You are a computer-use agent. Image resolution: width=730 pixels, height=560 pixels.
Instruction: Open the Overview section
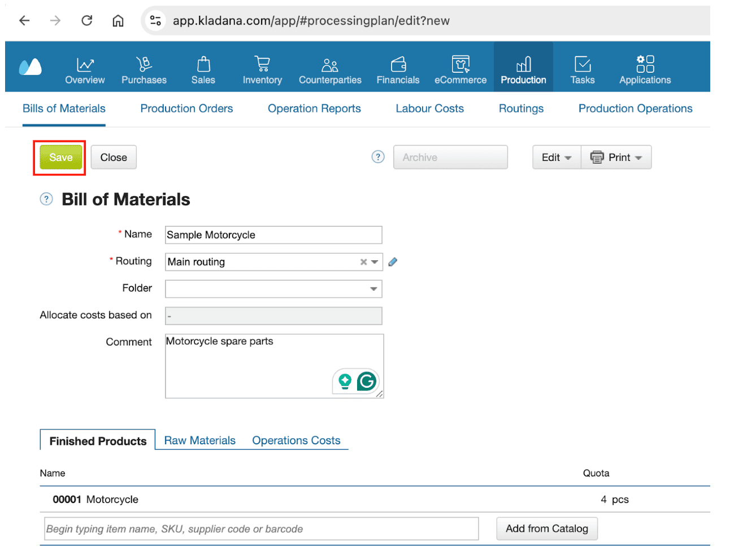click(85, 71)
